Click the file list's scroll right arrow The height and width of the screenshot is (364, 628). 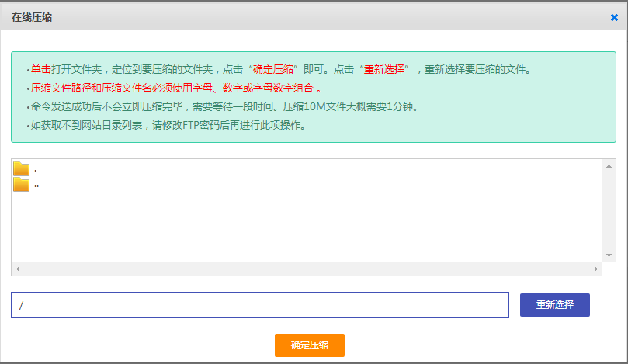point(596,269)
